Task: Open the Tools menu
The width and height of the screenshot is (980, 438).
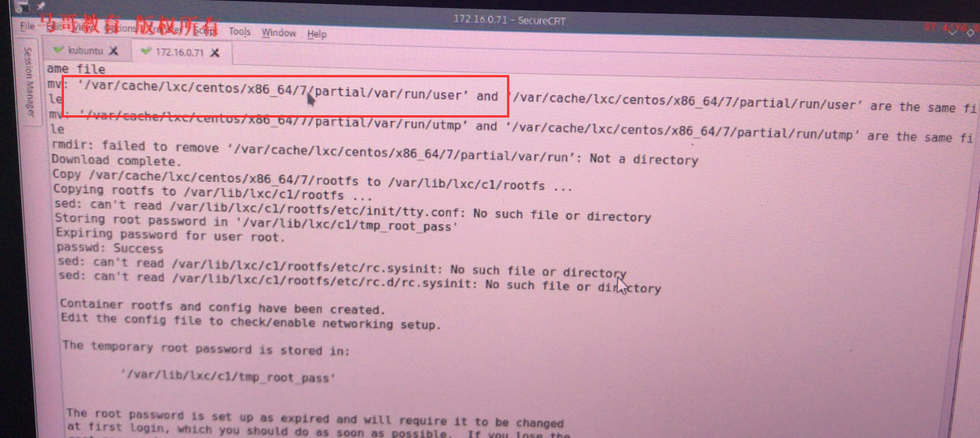Action: click(x=239, y=32)
